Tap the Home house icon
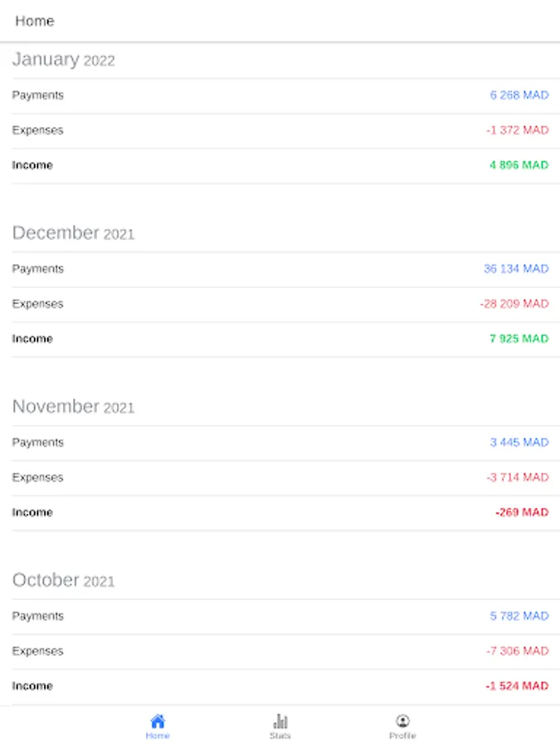 158,720
